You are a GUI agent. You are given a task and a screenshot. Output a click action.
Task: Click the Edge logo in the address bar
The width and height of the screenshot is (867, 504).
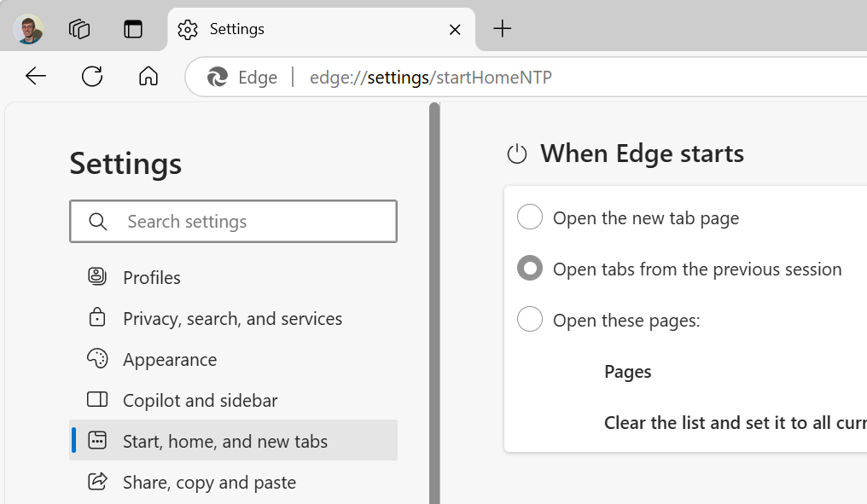[218, 77]
